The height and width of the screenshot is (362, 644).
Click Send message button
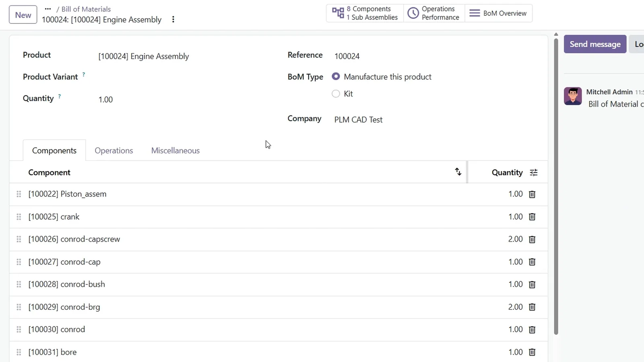coord(595,44)
